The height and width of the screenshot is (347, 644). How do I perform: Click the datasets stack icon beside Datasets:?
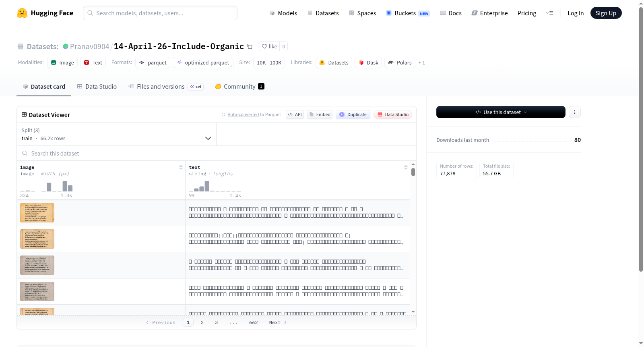pyautogui.click(x=21, y=46)
